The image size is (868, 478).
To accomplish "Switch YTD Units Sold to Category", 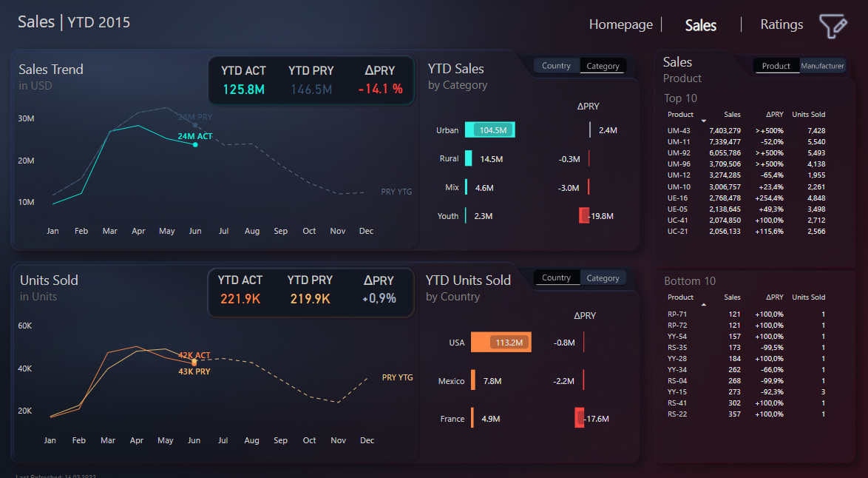I will (603, 278).
